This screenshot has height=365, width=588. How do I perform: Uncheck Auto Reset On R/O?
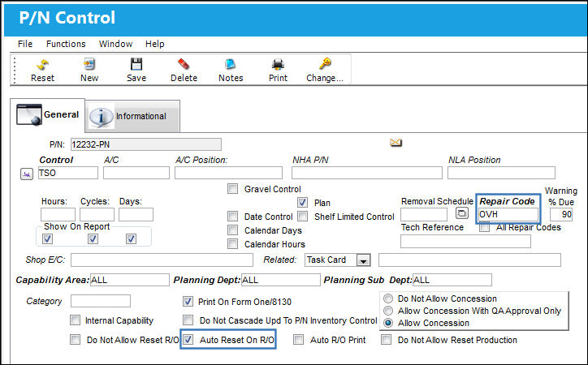(188, 340)
